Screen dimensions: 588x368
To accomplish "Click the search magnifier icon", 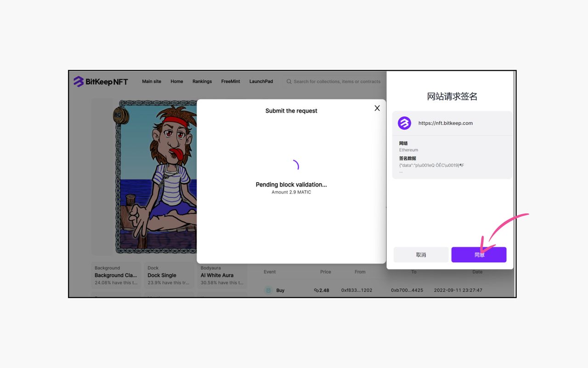I will pos(289,81).
